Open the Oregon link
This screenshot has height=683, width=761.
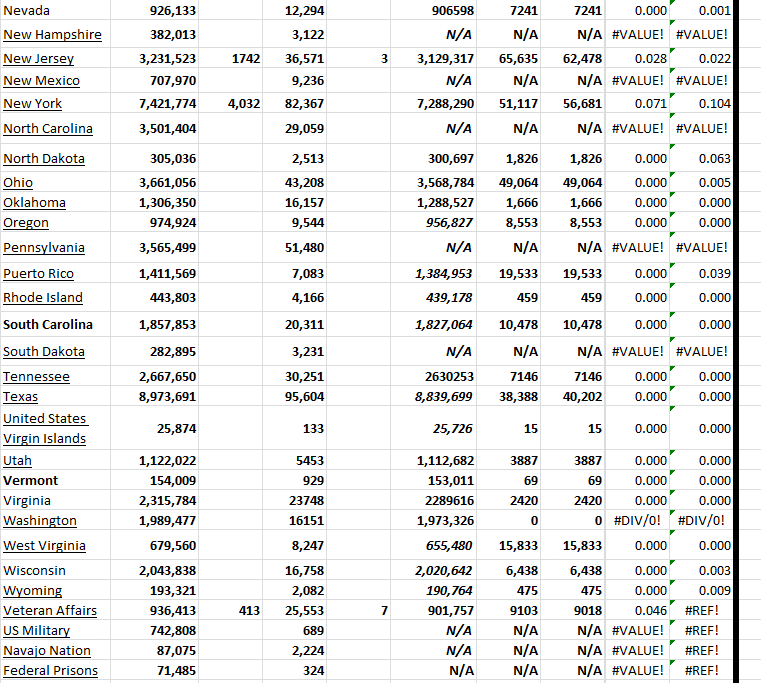(26, 223)
